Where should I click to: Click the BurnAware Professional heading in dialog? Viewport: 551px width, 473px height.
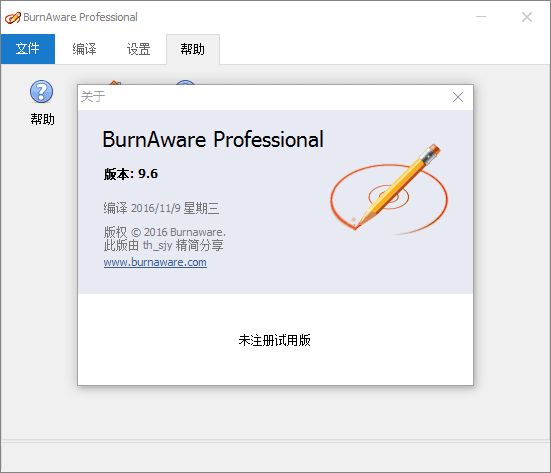213,140
